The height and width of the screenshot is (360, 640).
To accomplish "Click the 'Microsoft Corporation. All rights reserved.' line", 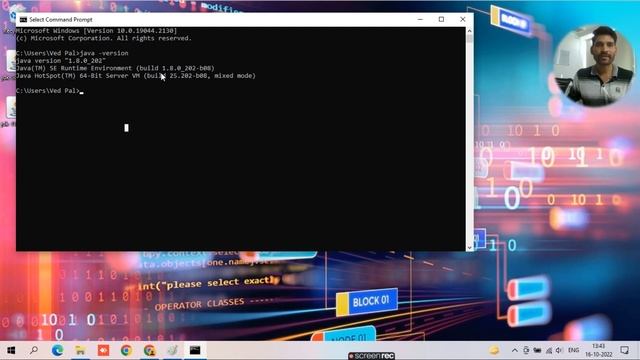I will coord(104,38).
